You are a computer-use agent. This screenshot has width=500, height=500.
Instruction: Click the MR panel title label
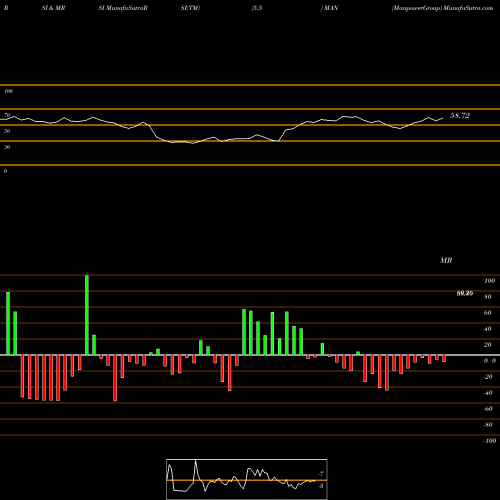(446, 260)
